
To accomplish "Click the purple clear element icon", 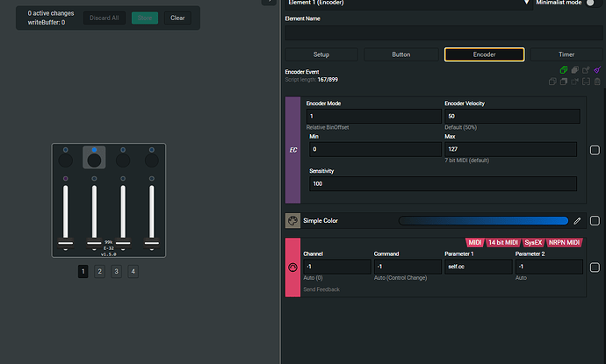I will pyautogui.click(x=596, y=69).
